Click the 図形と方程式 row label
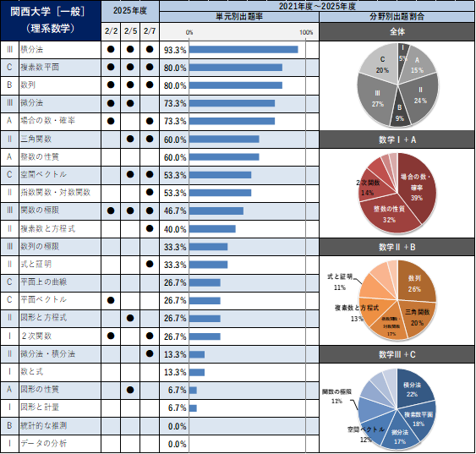This screenshot has width=476, height=454. click(44, 318)
